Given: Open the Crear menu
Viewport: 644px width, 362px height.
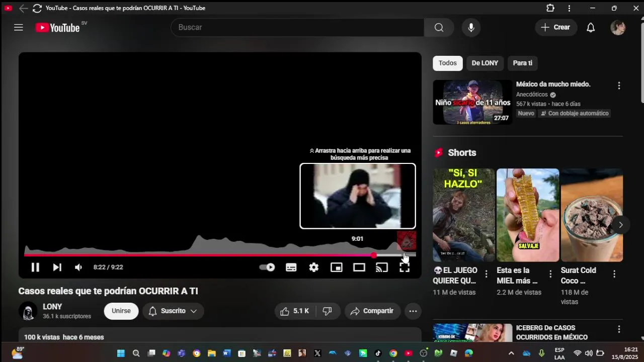Looking at the screenshot, I should pyautogui.click(x=556, y=27).
